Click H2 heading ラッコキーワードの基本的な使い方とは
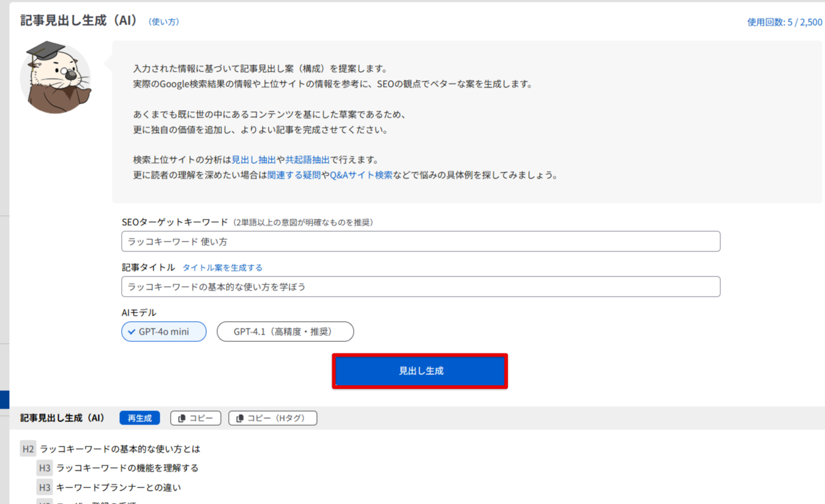 (120, 449)
